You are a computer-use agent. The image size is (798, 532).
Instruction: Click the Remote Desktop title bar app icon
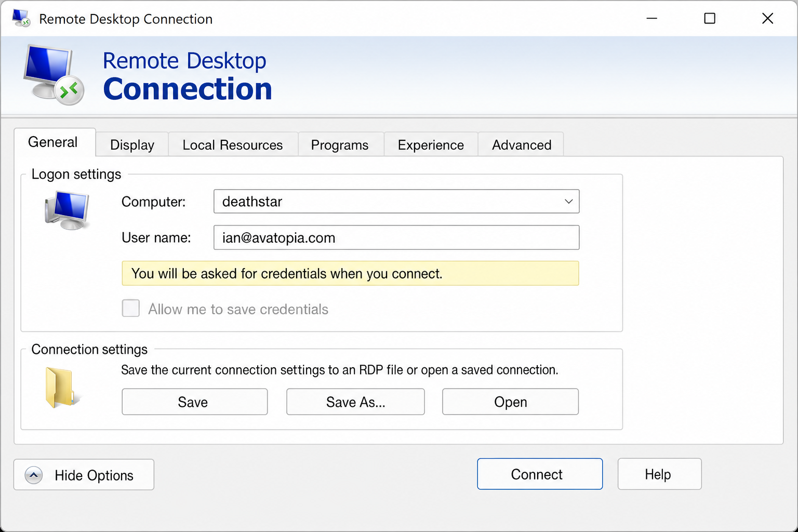pos(21,18)
